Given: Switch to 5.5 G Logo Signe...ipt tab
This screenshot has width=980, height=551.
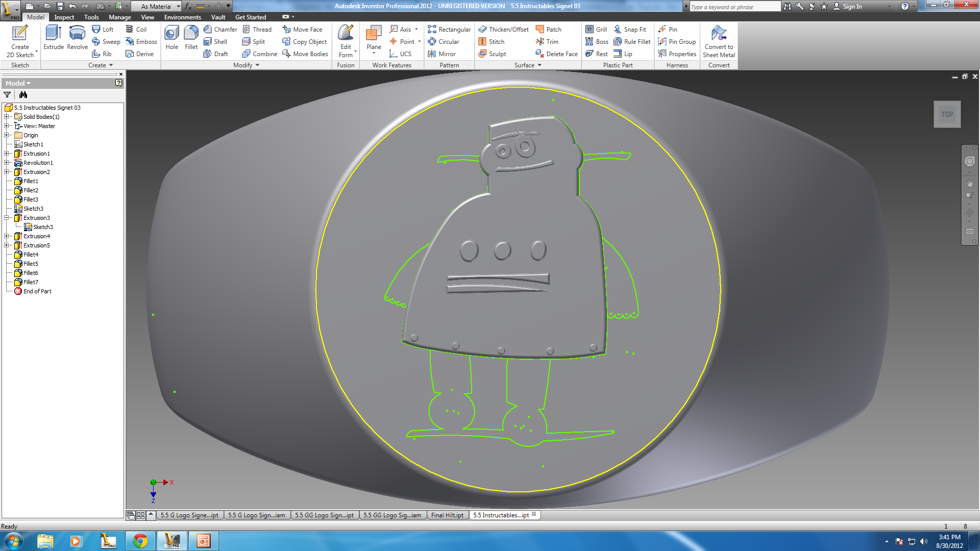Looking at the screenshot, I should point(189,515).
